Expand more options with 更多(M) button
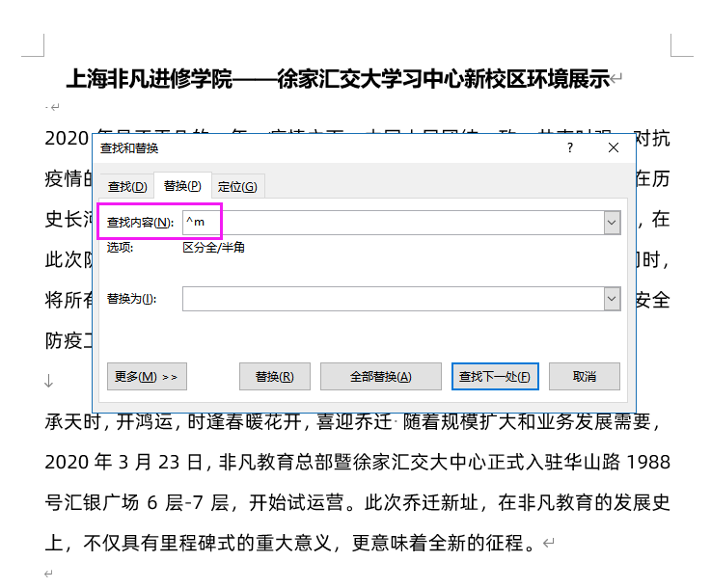This screenshot has width=711, height=588. (147, 377)
